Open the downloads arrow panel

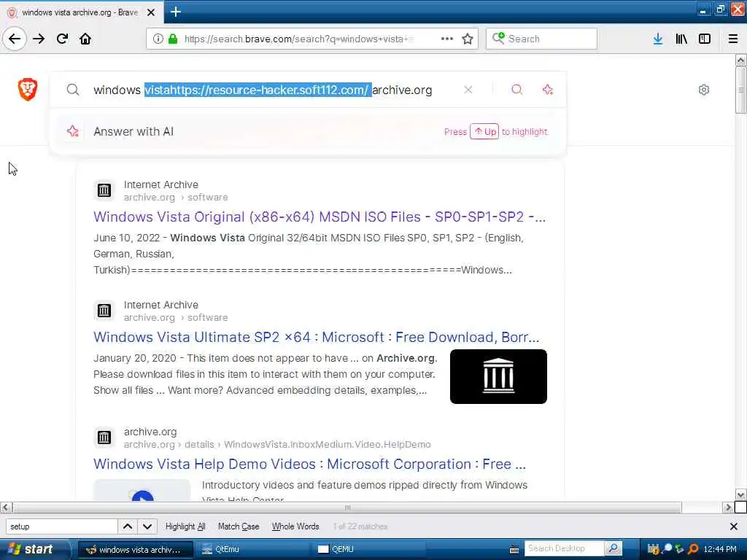pos(658,39)
